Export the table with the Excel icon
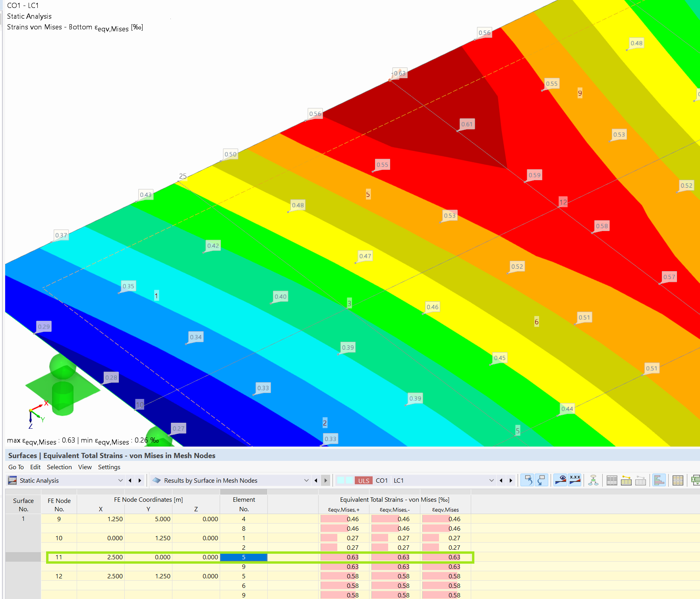The width and height of the screenshot is (700, 599). click(696, 480)
